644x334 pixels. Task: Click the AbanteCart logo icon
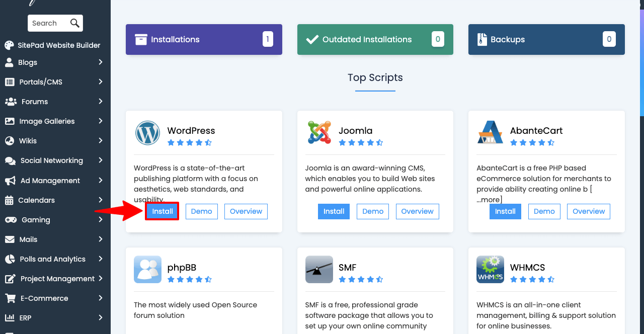pos(490,133)
